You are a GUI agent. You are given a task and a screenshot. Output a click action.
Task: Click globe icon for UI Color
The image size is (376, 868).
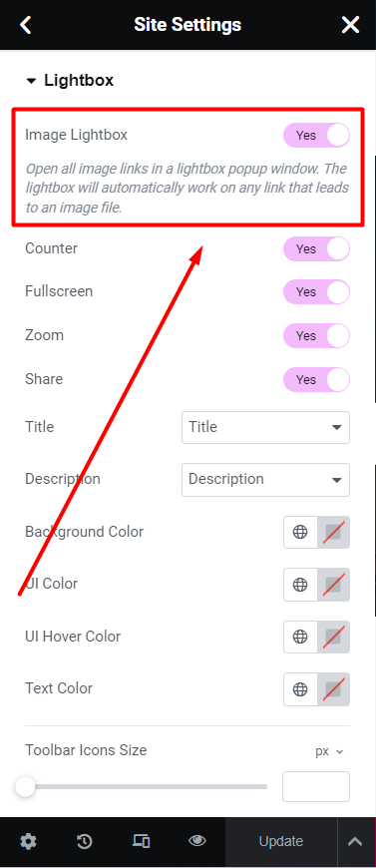(300, 585)
